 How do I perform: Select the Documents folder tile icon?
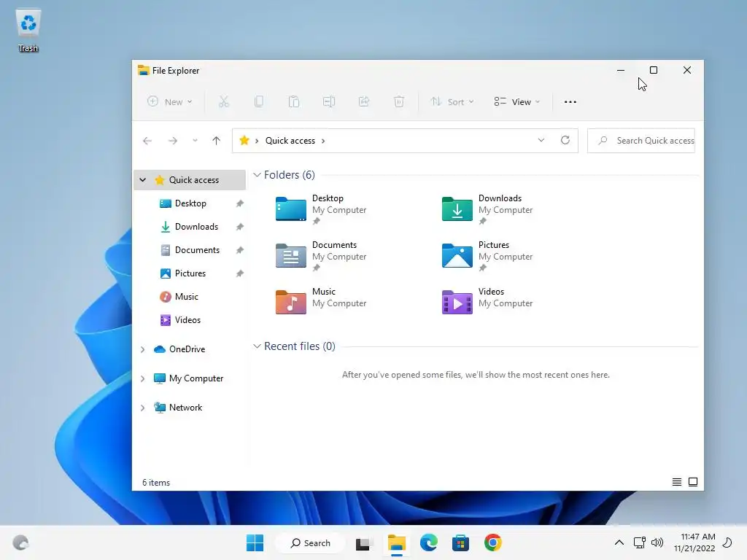pos(290,255)
